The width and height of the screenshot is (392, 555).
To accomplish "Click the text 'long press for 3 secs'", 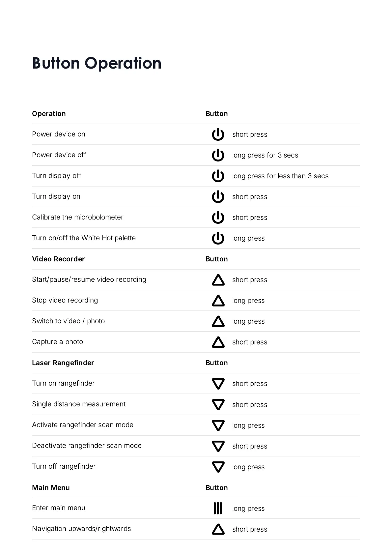I will (265, 155).
